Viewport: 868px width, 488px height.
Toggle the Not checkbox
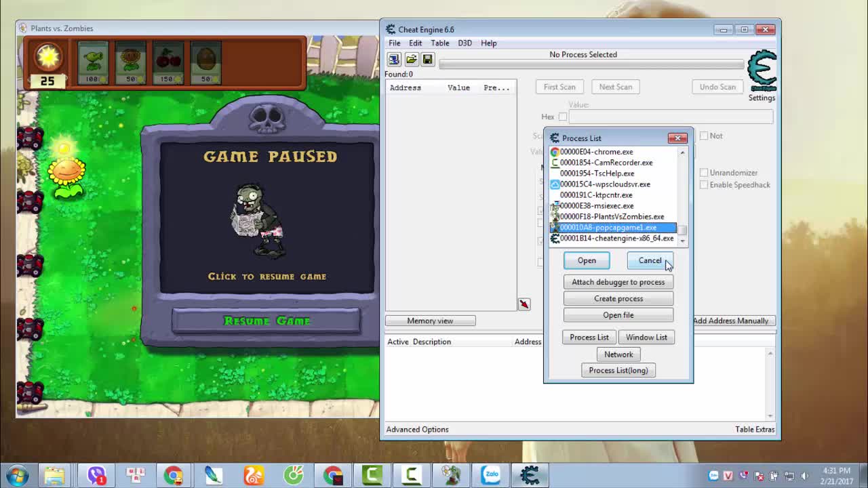[704, 136]
